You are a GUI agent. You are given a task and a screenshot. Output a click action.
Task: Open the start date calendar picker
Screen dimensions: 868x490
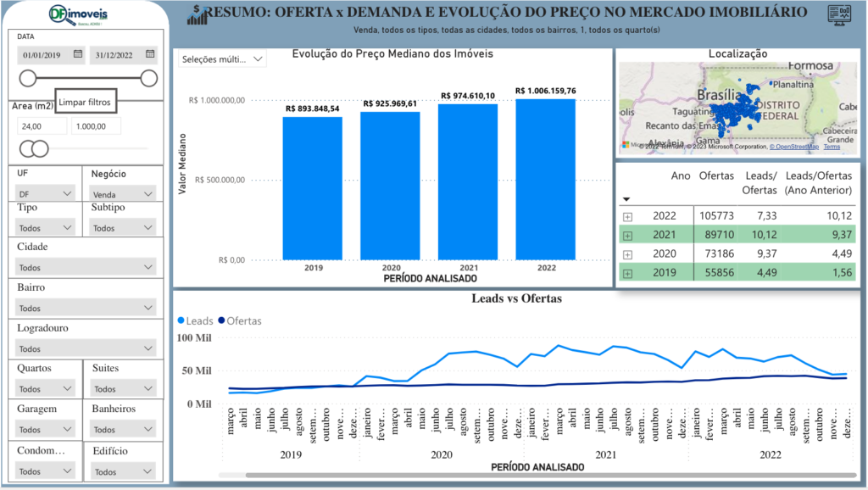[x=78, y=54]
